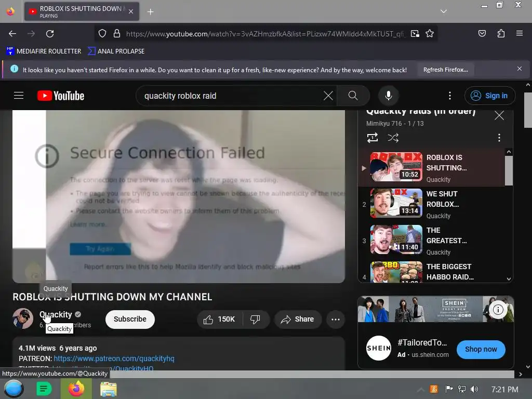This screenshot has width=532, height=399.
Task: Click the volume speaker tray icon
Action: tap(474, 389)
